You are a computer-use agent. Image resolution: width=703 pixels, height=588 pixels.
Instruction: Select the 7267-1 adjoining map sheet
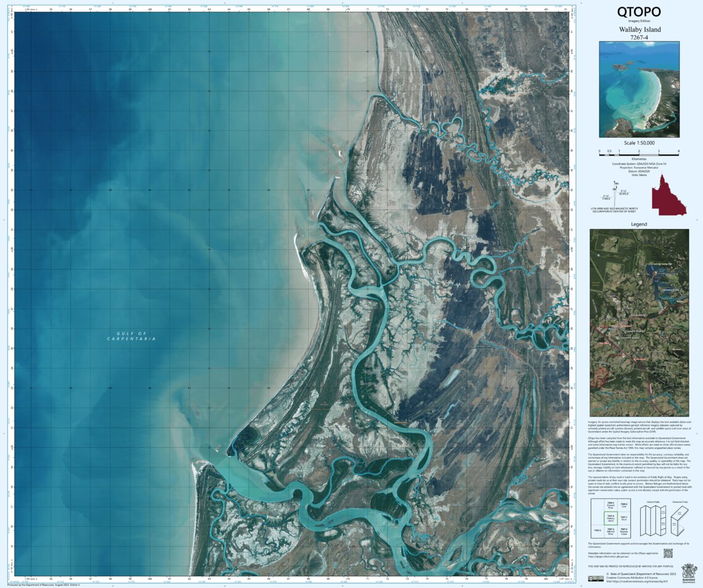click(x=623, y=518)
